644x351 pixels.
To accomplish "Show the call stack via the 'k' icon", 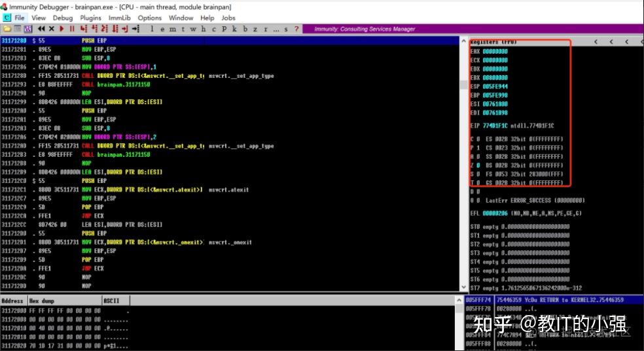I will click(234, 29).
